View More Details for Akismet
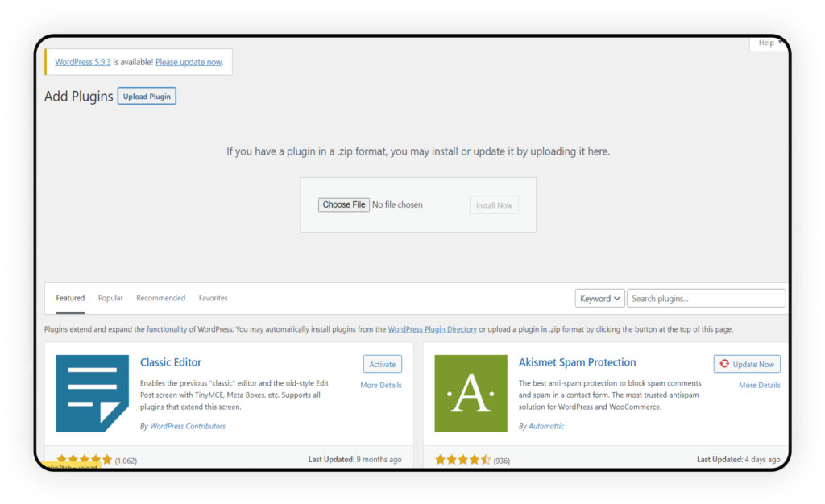This screenshot has width=825, height=504. pos(759,385)
